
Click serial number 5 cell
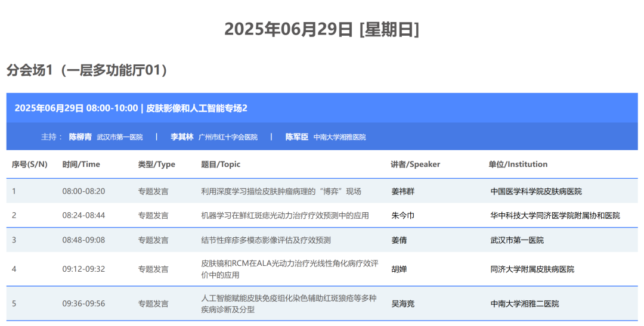point(14,303)
